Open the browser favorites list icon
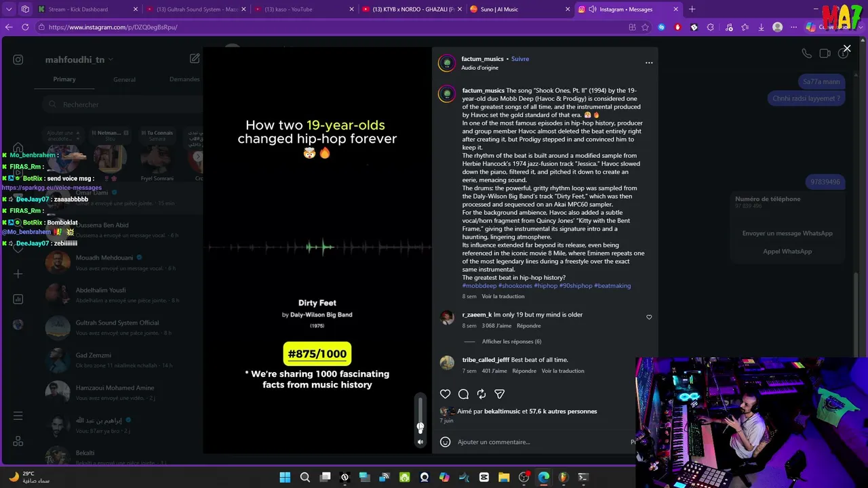868x488 pixels. (x=745, y=27)
